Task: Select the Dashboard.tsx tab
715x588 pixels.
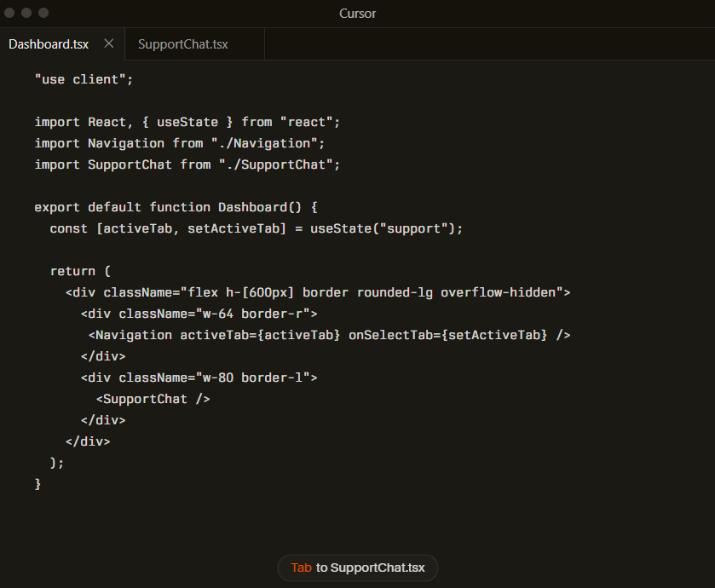Action: 49,44
